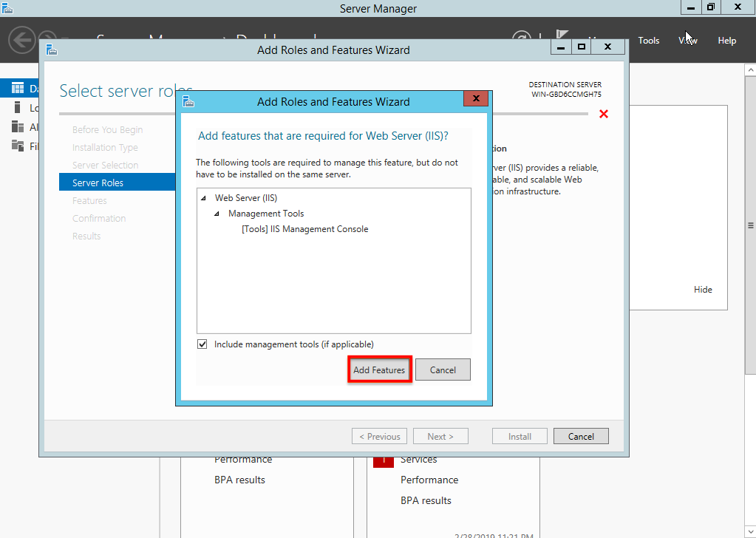The height and width of the screenshot is (538, 756).
Task: Click the Previous button in the wizard
Action: tap(379, 436)
